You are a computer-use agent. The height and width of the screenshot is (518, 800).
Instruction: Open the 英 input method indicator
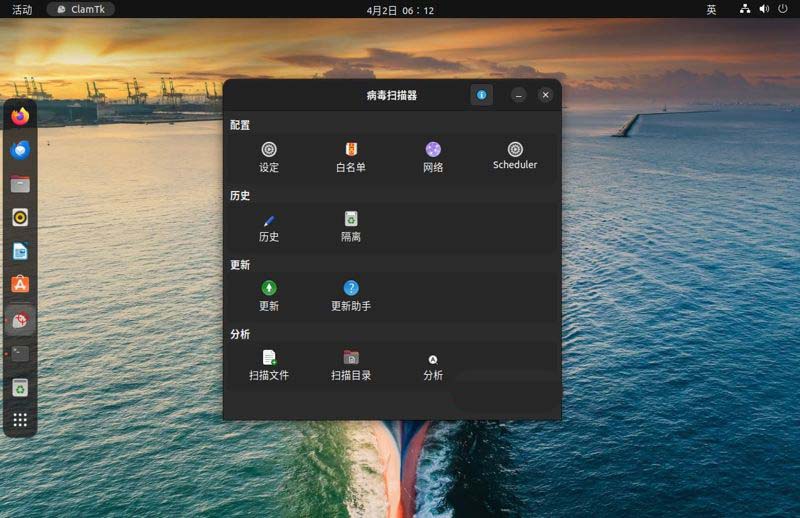711,10
